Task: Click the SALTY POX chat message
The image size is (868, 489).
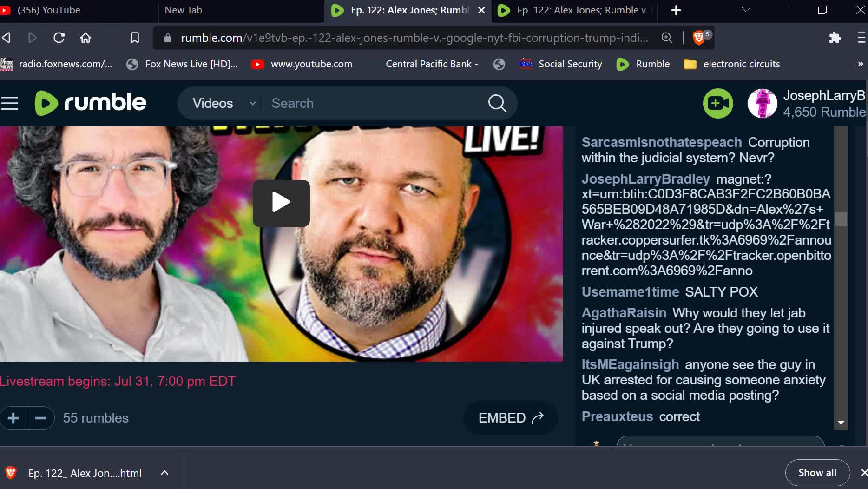Action: pyautogui.click(x=722, y=292)
